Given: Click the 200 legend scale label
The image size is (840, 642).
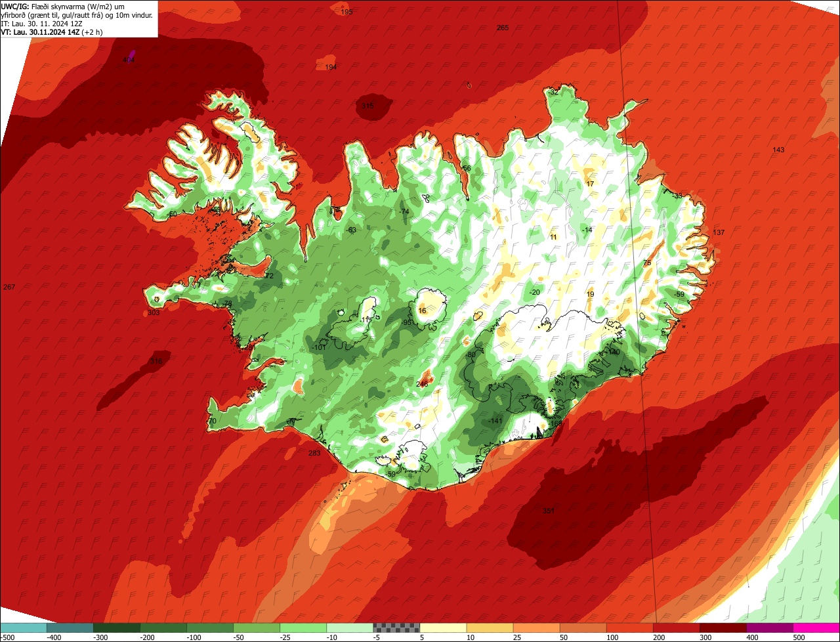Looking at the screenshot, I should click(660, 637).
